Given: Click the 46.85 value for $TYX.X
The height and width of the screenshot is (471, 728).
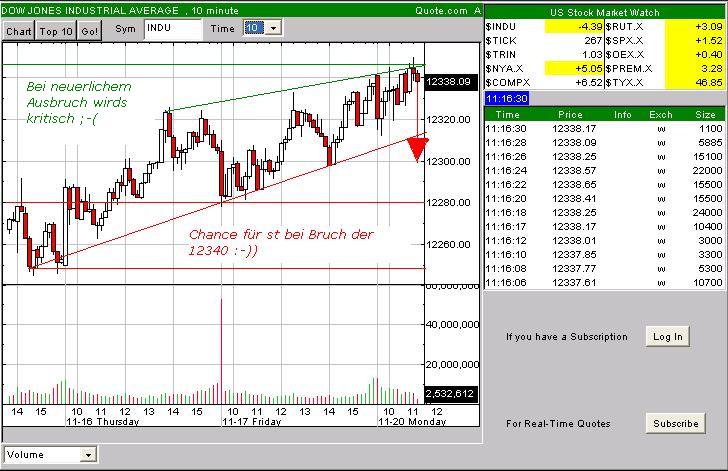Looking at the screenshot, I should pos(709,83).
